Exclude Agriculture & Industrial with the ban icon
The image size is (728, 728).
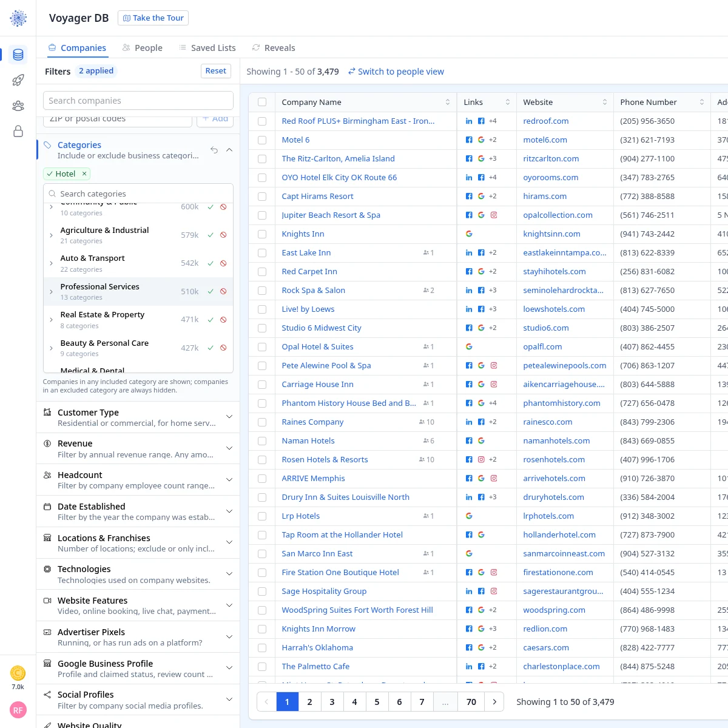223,235
